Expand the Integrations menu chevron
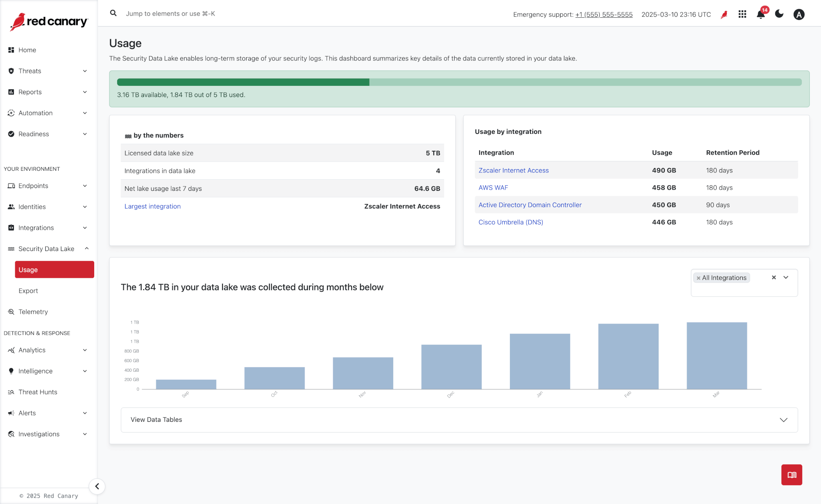Screen dimensions: 821x504 point(85,228)
